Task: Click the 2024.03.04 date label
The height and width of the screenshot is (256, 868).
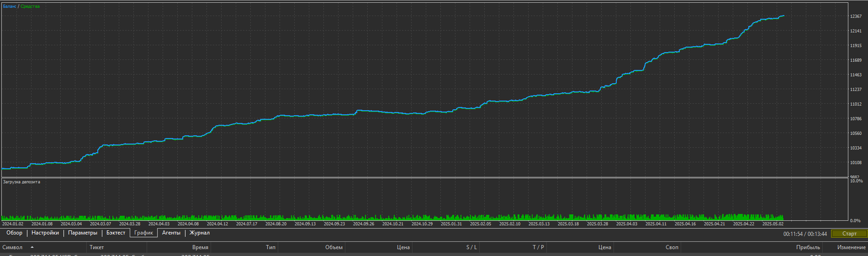Action: click(x=71, y=224)
